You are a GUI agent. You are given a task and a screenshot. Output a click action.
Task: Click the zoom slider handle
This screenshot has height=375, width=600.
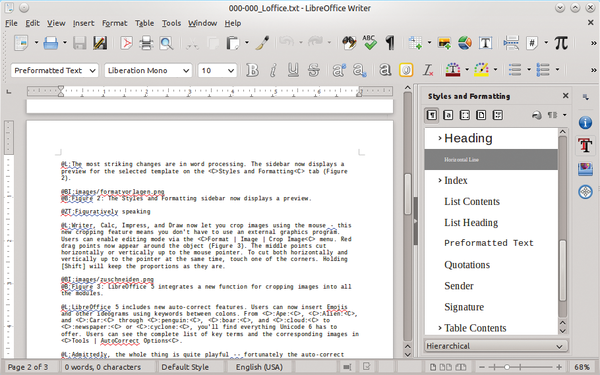(507, 367)
